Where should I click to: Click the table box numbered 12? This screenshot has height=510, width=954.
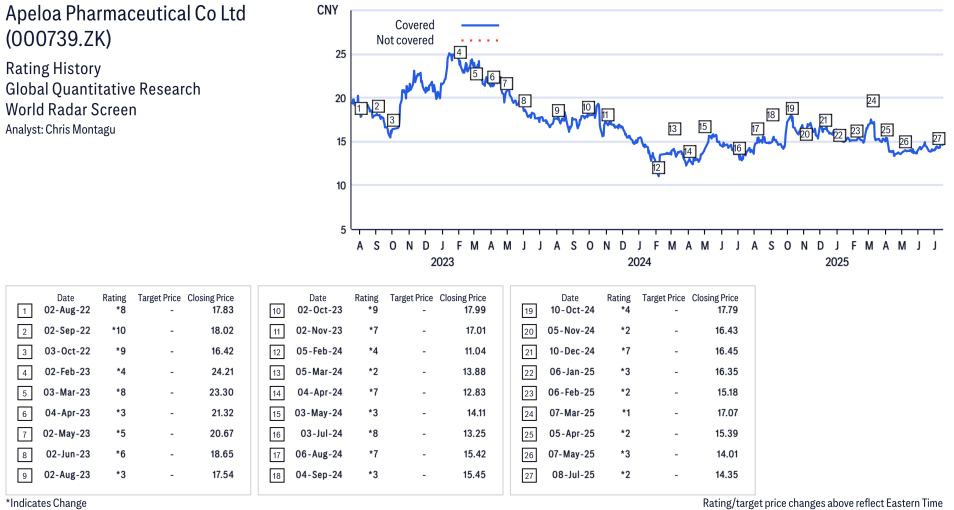277,352
